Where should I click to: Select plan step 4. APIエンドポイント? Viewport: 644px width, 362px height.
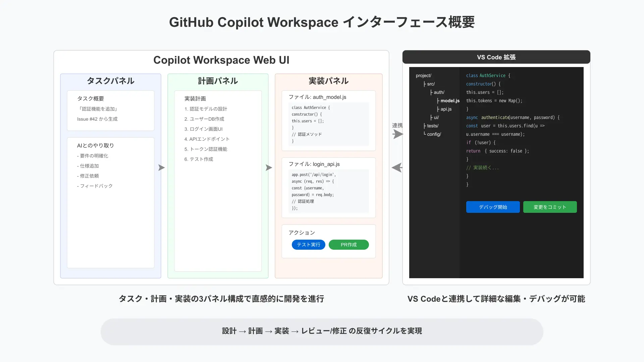pyautogui.click(x=207, y=139)
